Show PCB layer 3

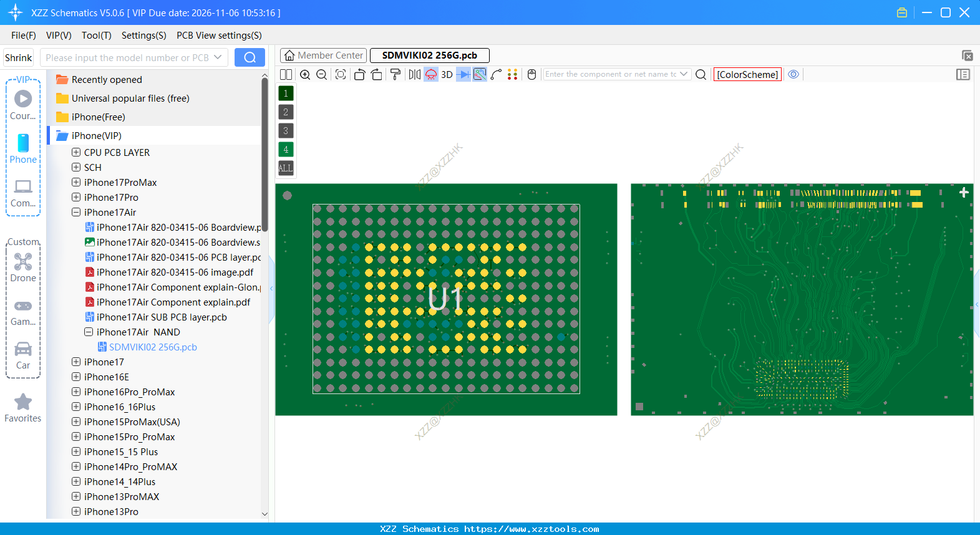tap(286, 131)
